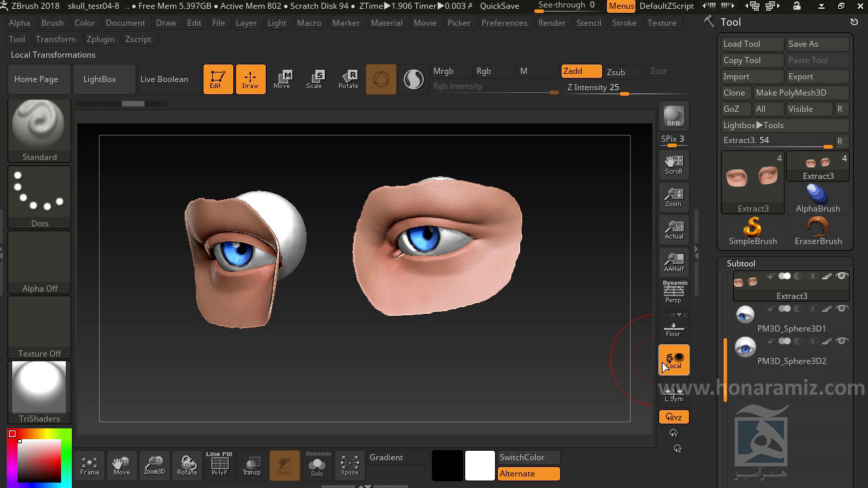Click the Frame button in bottom shelf
This screenshot has width=868, height=488.
click(x=90, y=466)
